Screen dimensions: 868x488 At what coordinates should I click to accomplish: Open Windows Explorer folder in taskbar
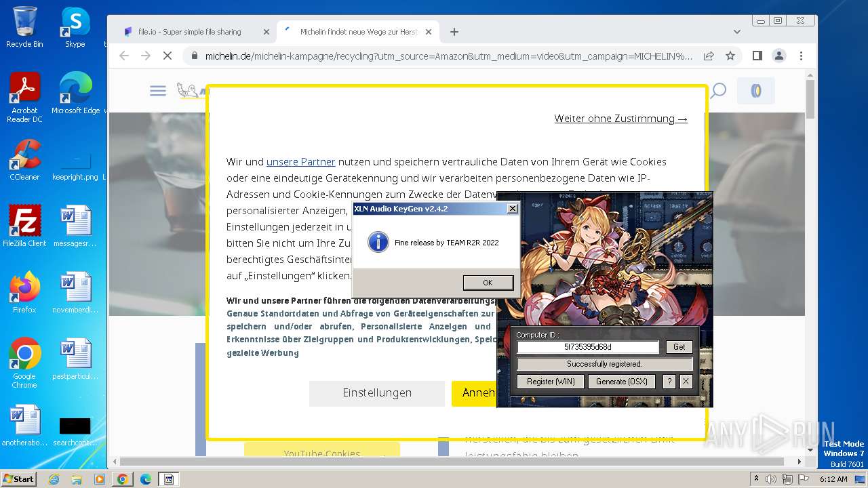click(77, 479)
